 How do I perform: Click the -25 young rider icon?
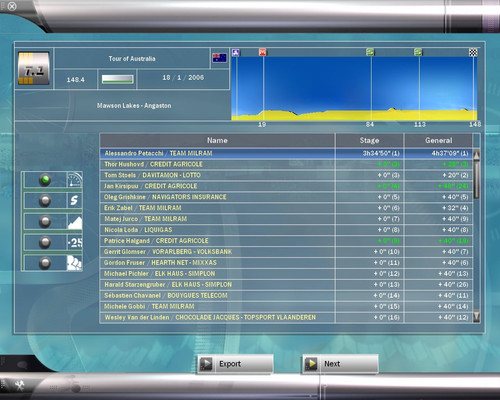(x=75, y=242)
